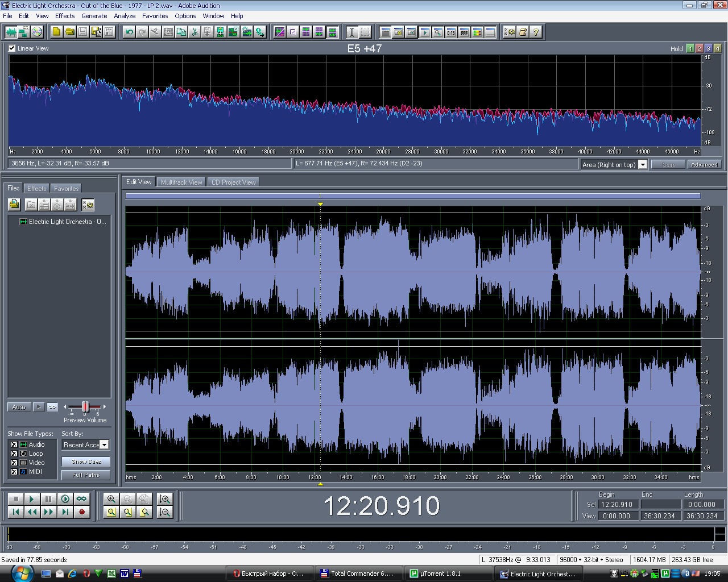728x582 pixels.
Task: Zoom in horizontally with the plus magnifier
Action: coord(111,499)
